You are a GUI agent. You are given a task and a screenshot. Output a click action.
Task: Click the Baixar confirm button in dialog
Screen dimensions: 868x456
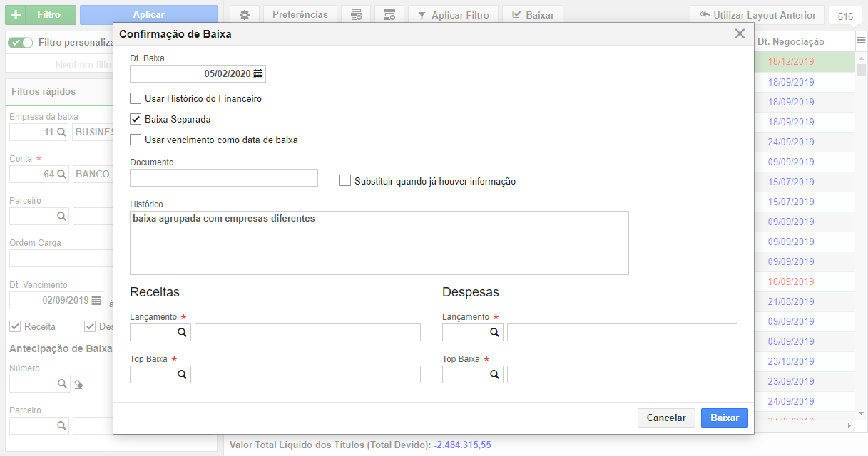(x=725, y=418)
